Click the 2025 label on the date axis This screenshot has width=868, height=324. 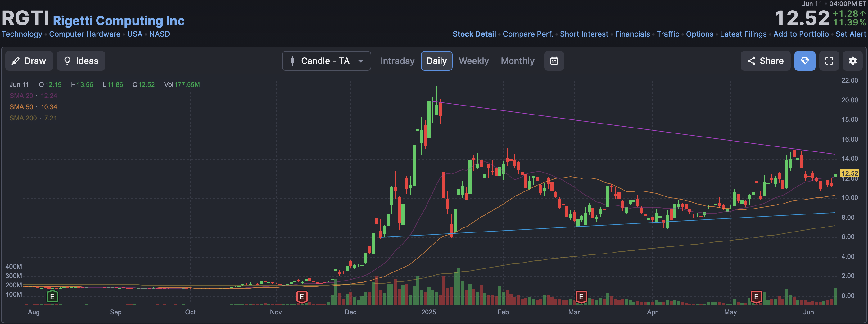point(428,312)
